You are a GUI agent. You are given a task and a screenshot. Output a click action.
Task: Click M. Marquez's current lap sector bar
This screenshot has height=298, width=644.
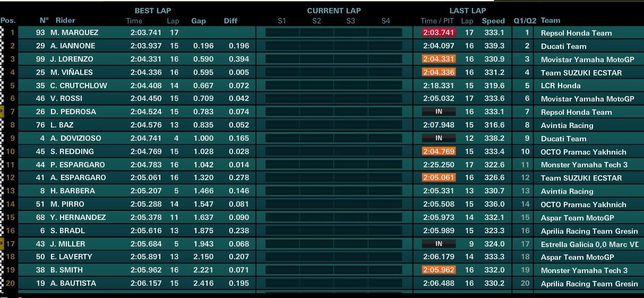[x=334, y=32]
